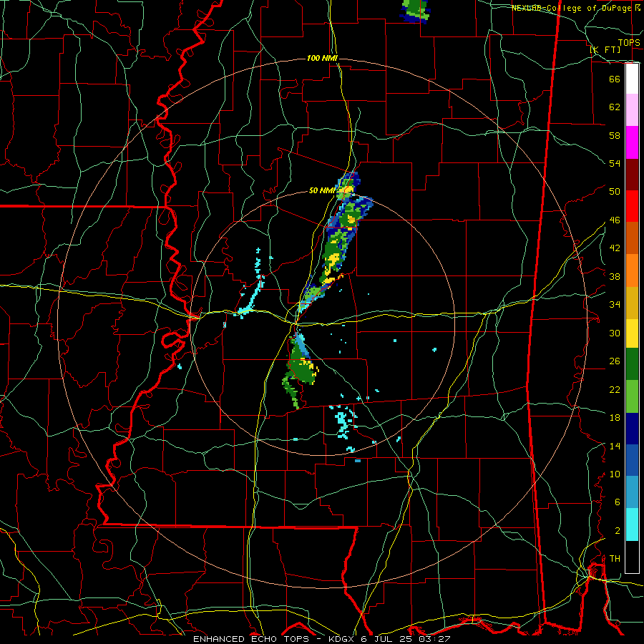Click the legend value 6

(x=617, y=502)
